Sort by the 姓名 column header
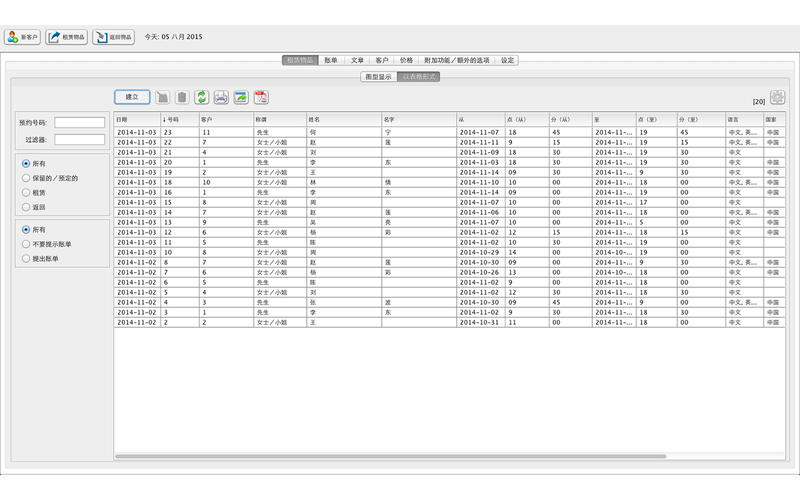Image resolution: width=800 pixels, height=500 pixels. click(x=344, y=119)
